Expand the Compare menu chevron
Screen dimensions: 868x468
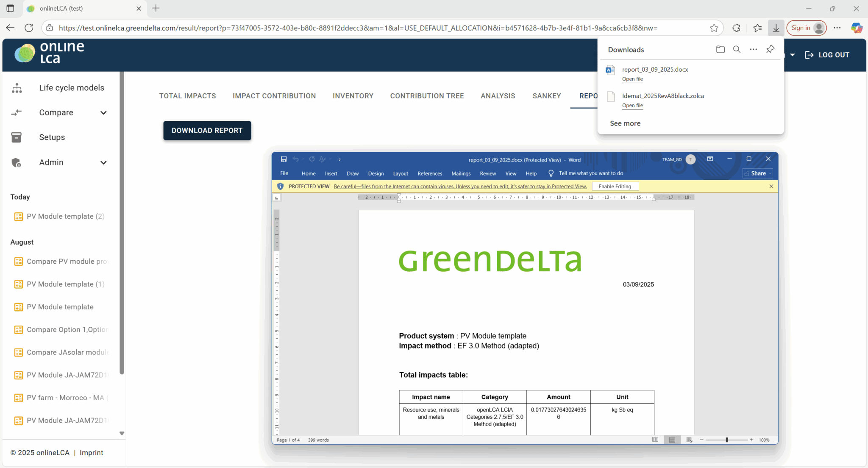103,113
